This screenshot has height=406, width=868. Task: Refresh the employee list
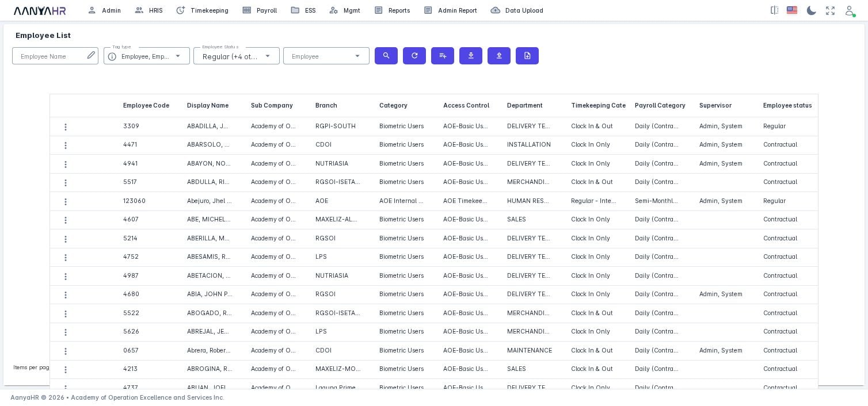[x=414, y=56]
